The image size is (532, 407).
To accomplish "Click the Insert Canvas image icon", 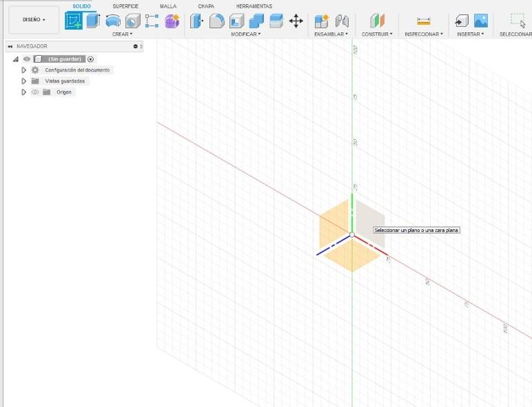I will (481, 21).
